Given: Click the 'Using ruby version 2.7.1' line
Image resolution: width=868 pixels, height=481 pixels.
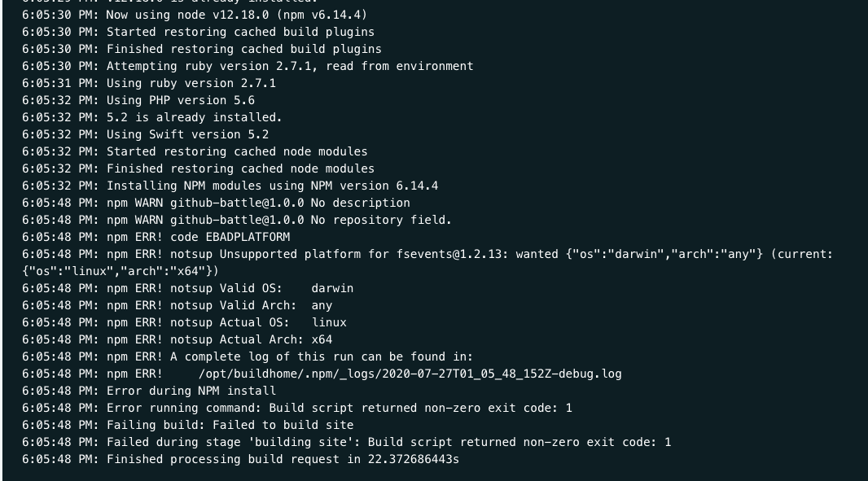Looking at the screenshot, I should (x=191, y=83).
